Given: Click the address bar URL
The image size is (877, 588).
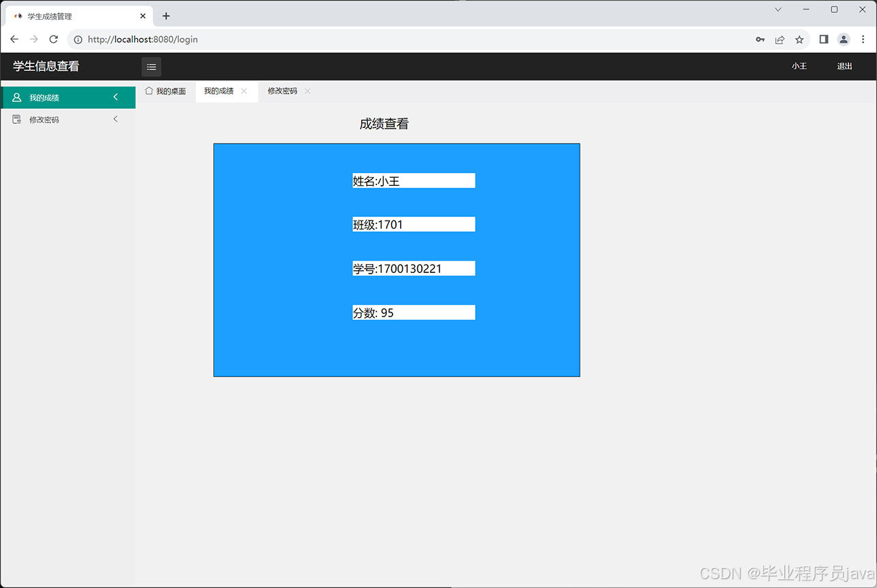Looking at the screenshot, I should coord(143,39).
